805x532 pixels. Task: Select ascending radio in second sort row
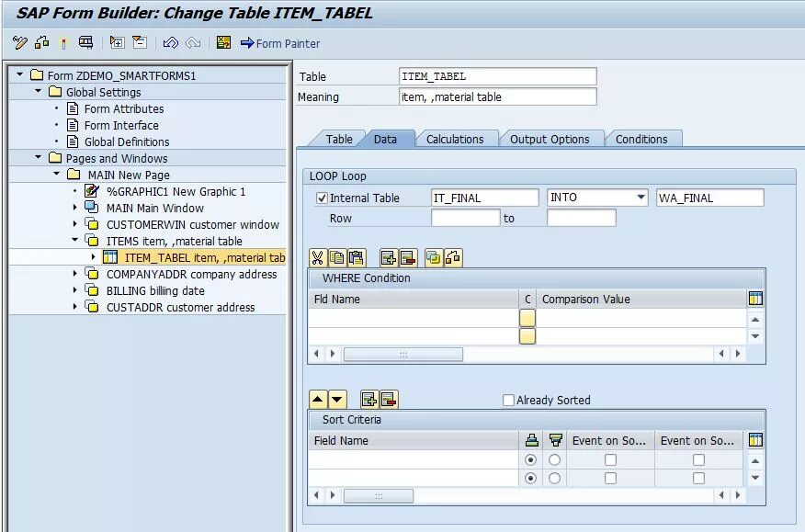coord(531,478)
